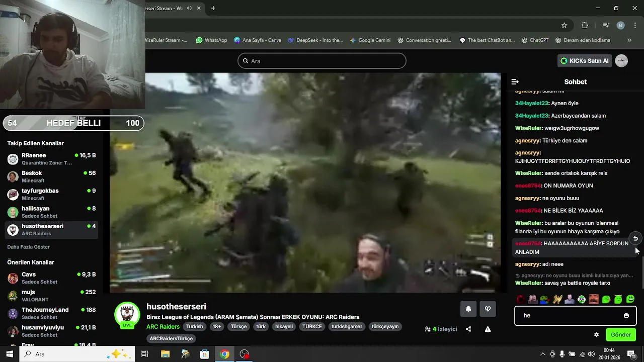Click the browser bookmark star icon
The image size is (644, 362).
coord(564,25)
